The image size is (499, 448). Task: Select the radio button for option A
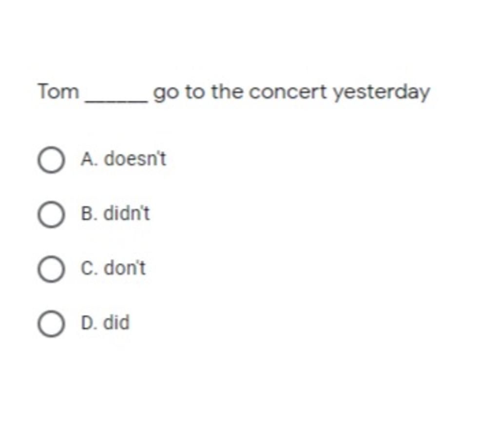(x=51, y=160)
